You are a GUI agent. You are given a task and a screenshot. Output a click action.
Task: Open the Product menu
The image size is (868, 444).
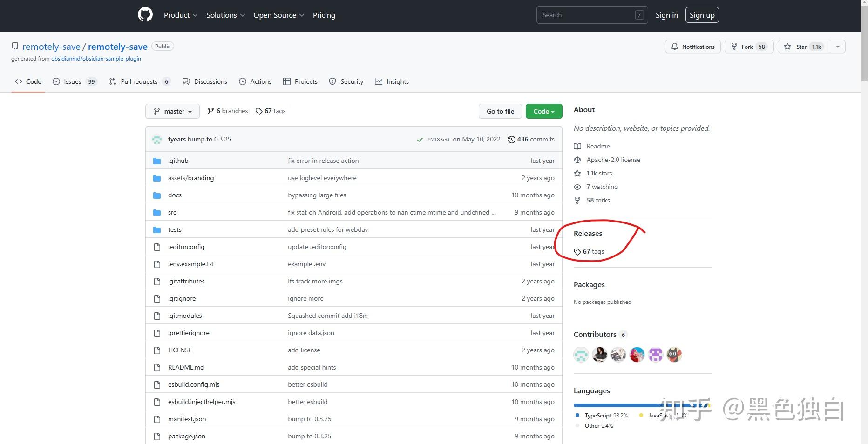click(181, 15)
